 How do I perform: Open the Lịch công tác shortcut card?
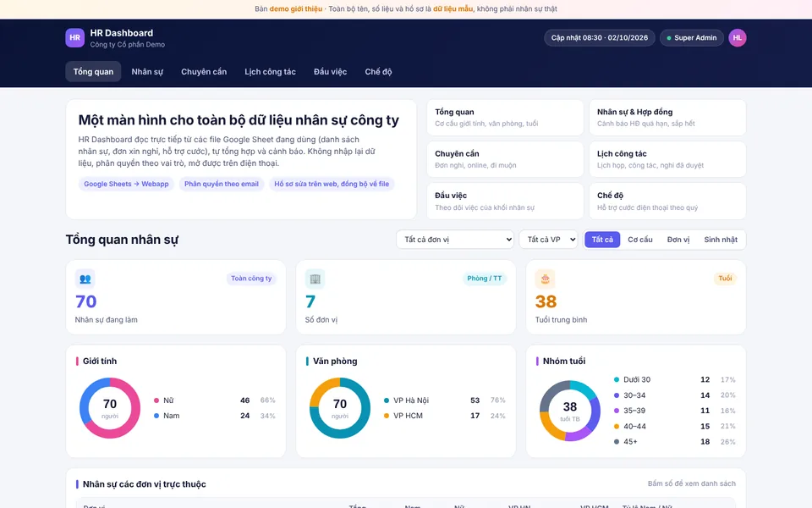pyautogui.click(x=667, y=159)
